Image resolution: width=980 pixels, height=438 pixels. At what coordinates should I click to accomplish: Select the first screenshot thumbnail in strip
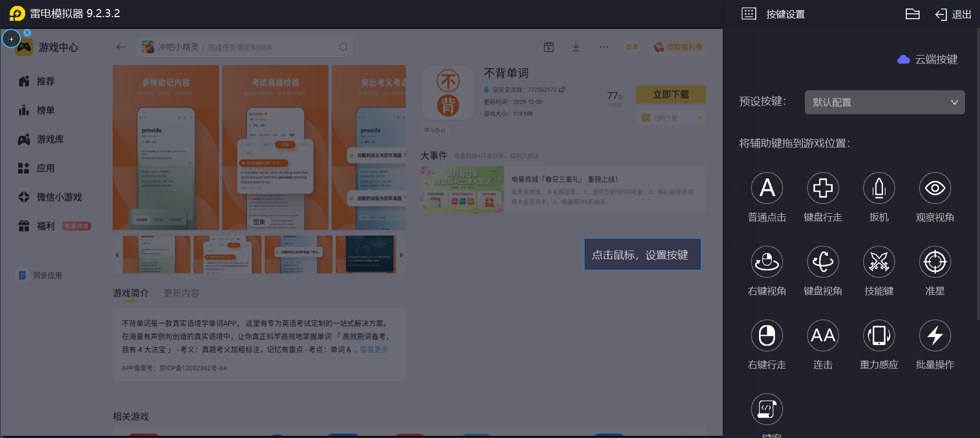point(156,255)
